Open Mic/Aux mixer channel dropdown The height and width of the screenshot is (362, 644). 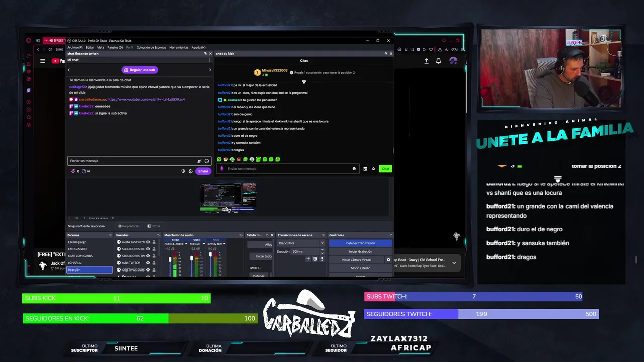[x=205, y=244]
